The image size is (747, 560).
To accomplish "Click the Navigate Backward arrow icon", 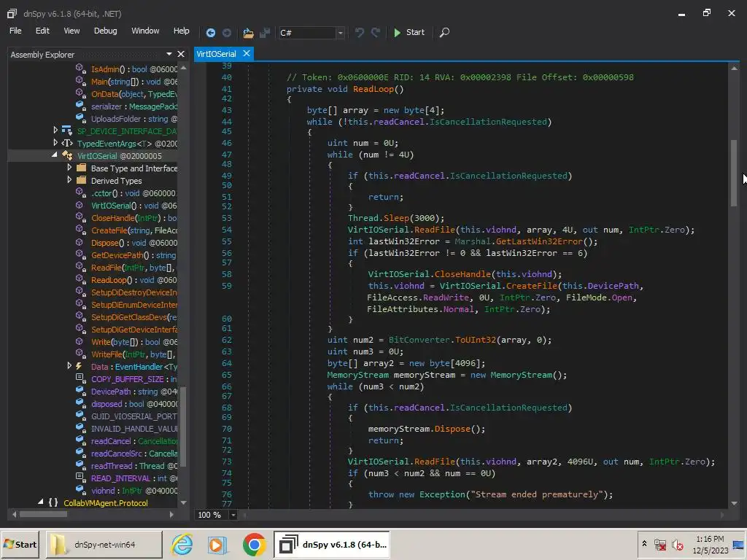I will [x=211, y=32].
